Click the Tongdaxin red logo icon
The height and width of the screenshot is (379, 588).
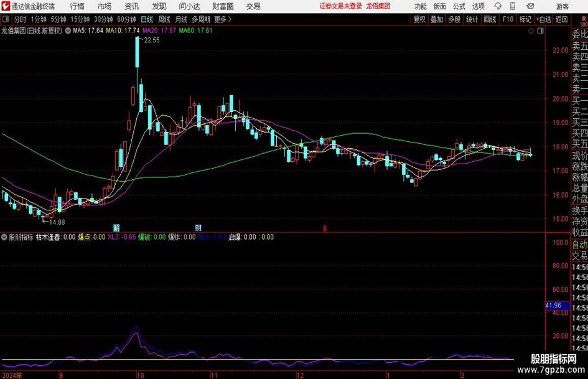6,6
